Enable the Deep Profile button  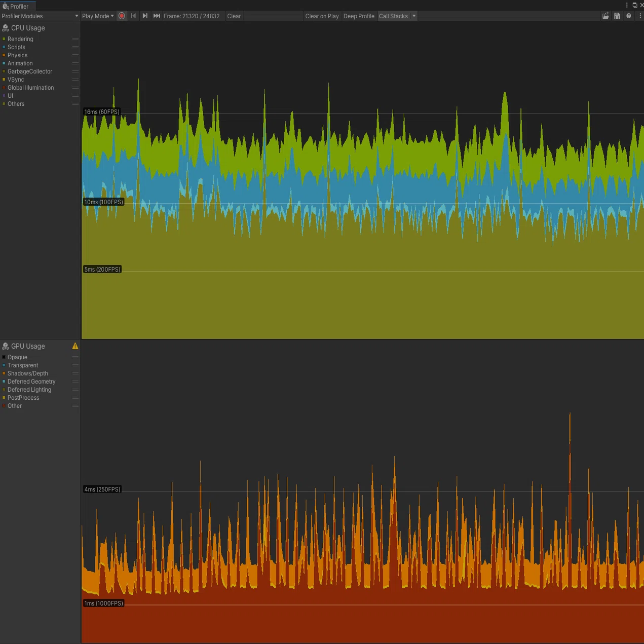pyautogui.click(x=359, y=16)
